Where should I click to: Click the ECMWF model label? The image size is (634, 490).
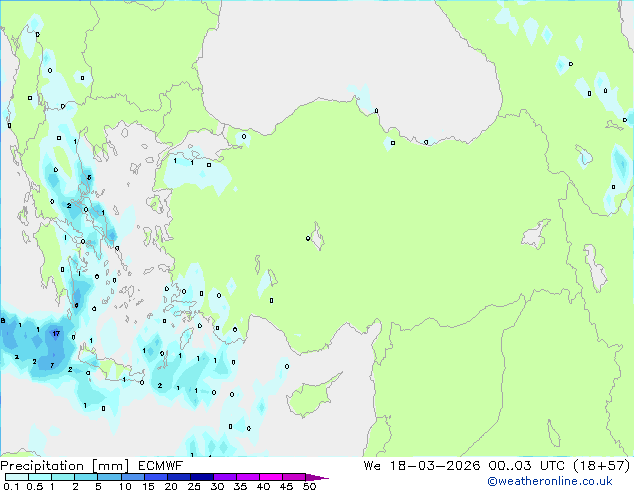coord(161,466)
